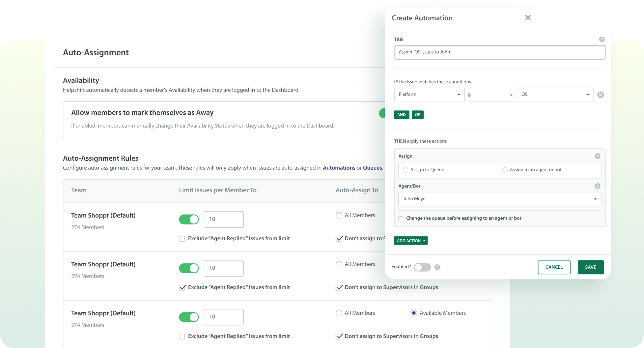Viewport: 644px width, 348px height.
Task: Close the Create Automation dialog
Action: [x=528, y=18]
